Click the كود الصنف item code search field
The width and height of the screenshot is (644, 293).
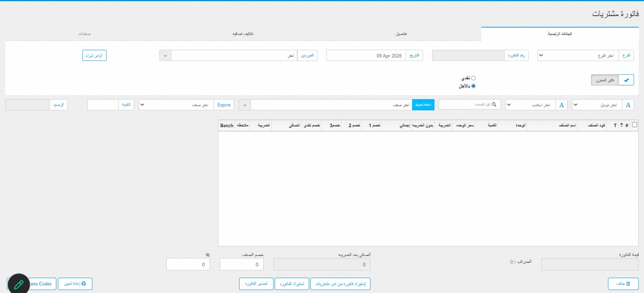tap(470, 105)
